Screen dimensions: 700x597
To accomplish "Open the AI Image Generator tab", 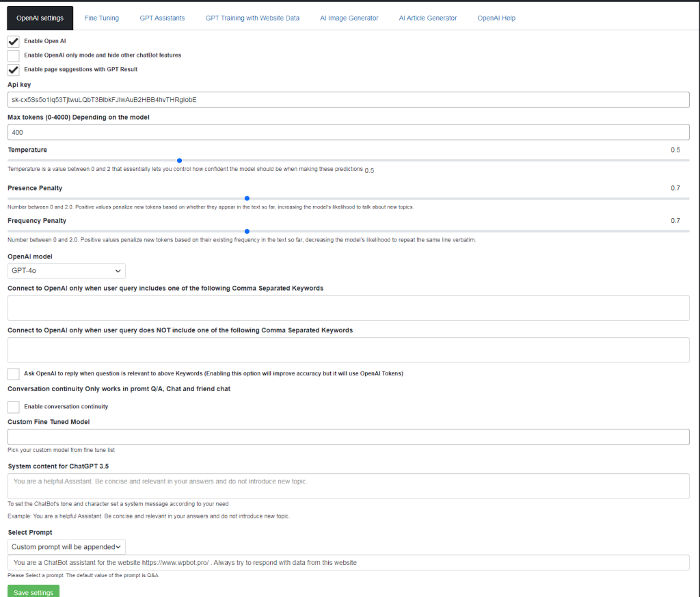I will [349, 18].
